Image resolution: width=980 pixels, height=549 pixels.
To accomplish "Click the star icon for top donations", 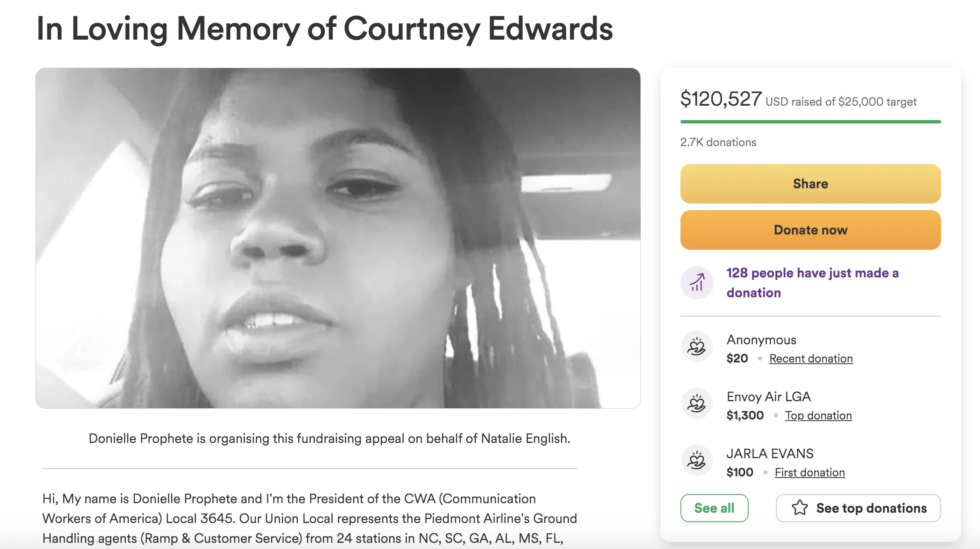I will (x=800, y=508).
